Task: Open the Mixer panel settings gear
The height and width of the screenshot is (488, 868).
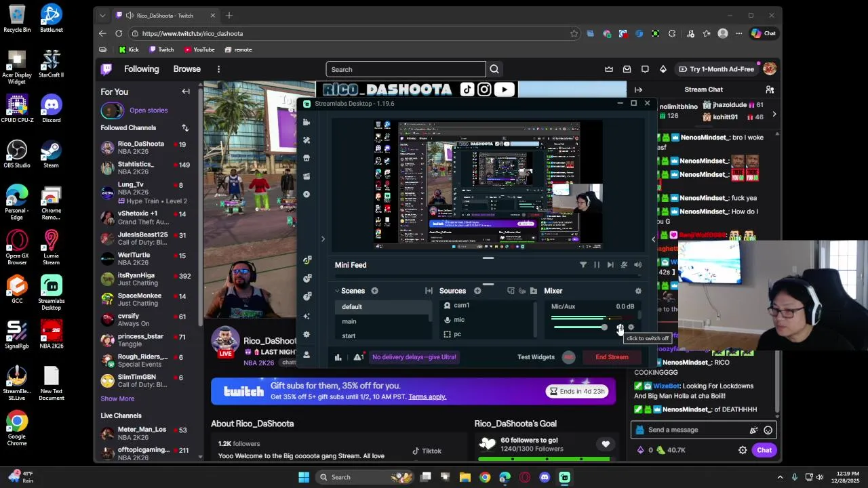Action: pyautogui.click(x=638, y=291)
